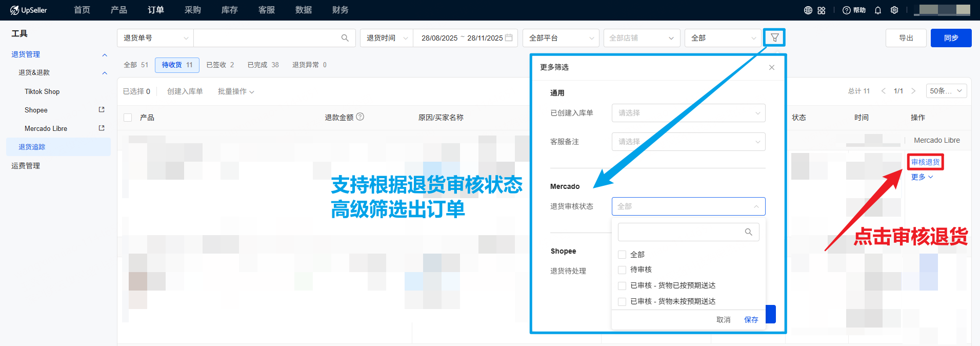
Task: Open the notification bell icon
Action: pos(878,10)
